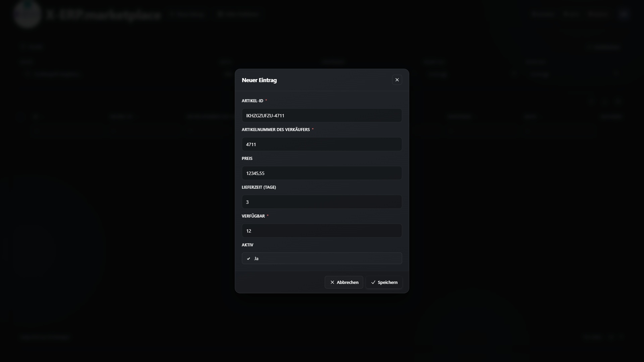Click the Speichern button

tap(384, 282)
